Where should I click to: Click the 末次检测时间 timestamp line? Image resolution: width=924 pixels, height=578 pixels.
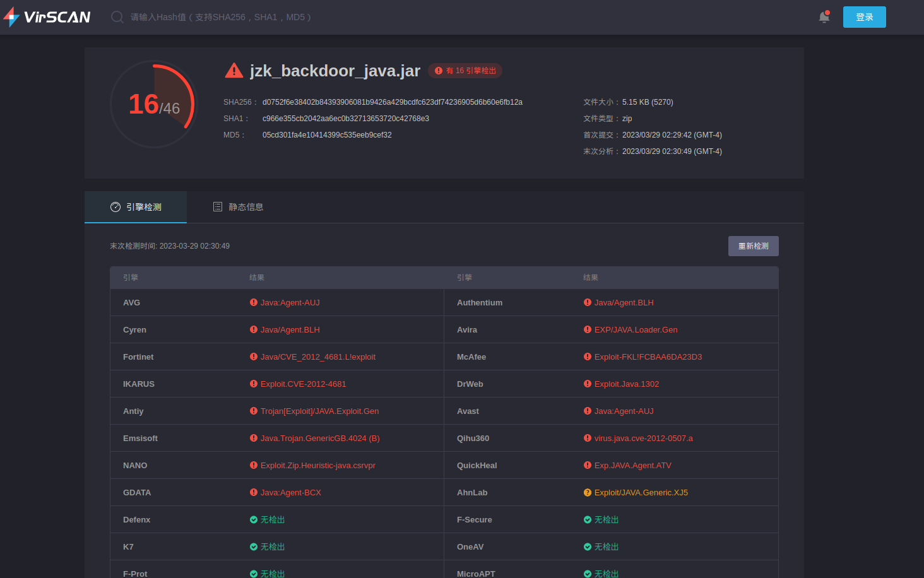170,246
